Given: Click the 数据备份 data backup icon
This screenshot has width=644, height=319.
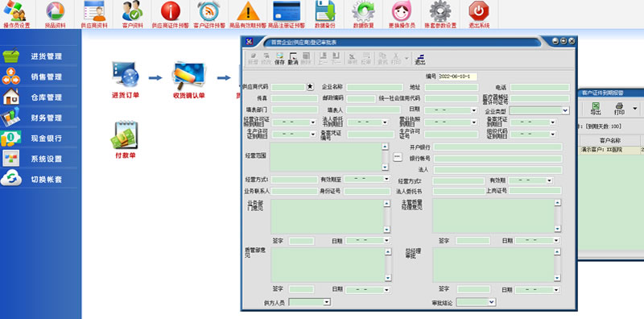Looking at the screenshot, I should [x=324, y=14].
